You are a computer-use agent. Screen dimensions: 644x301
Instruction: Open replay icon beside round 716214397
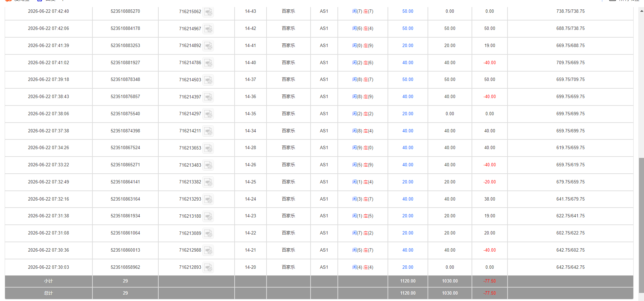(x=208, y=97)
